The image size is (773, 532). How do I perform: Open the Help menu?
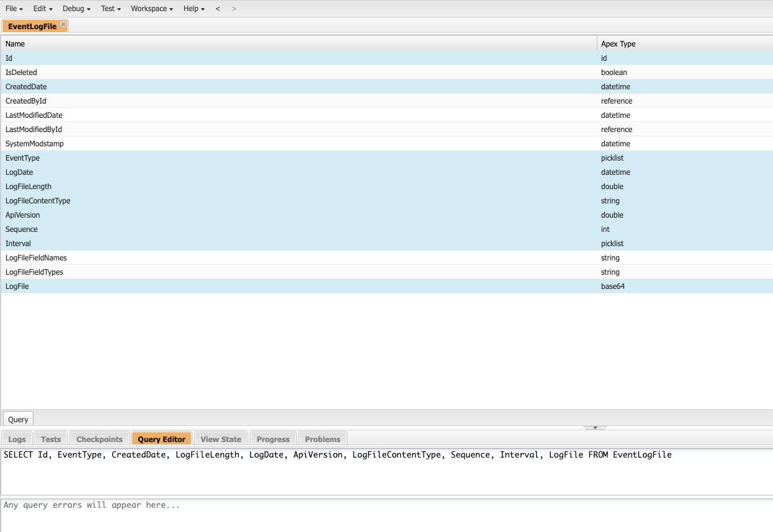click(194, 9)
